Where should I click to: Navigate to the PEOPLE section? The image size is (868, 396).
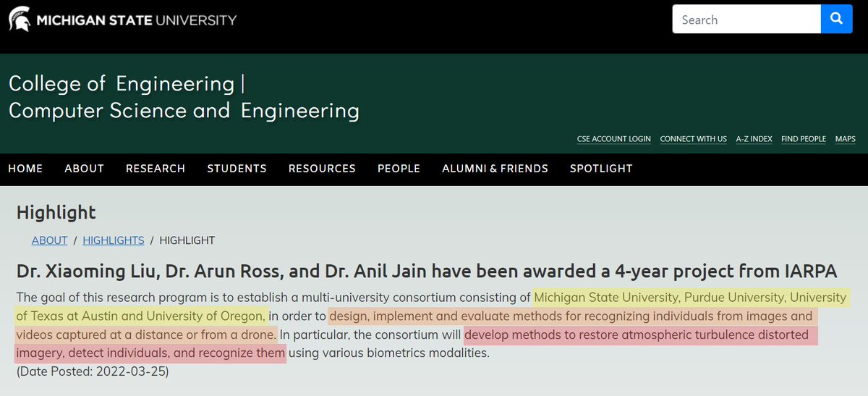[399, 169]
